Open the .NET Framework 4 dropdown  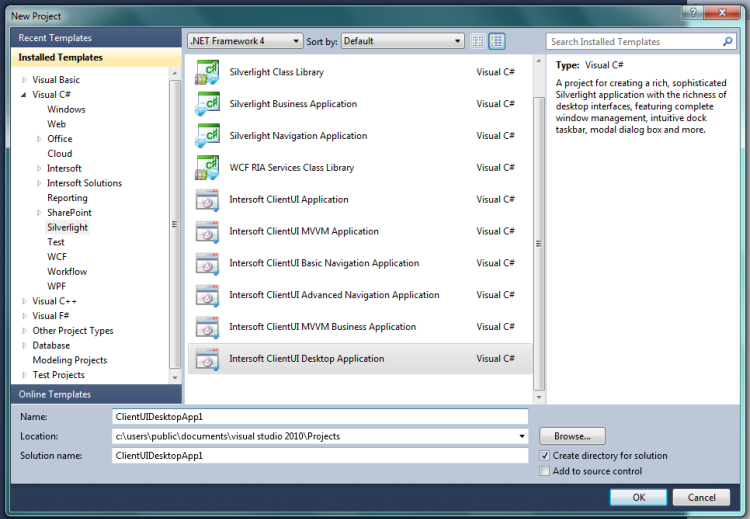(x=245, y=41)
